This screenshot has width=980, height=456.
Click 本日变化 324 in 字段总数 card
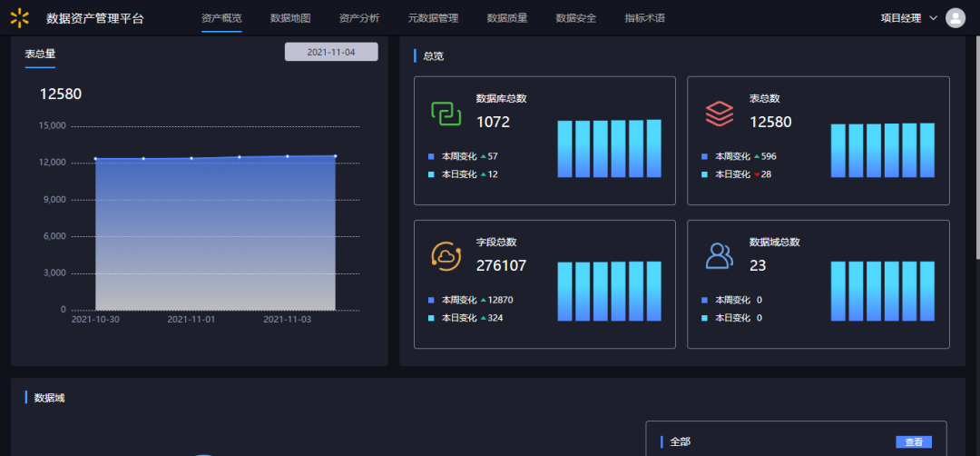click(x=473, y=318)
